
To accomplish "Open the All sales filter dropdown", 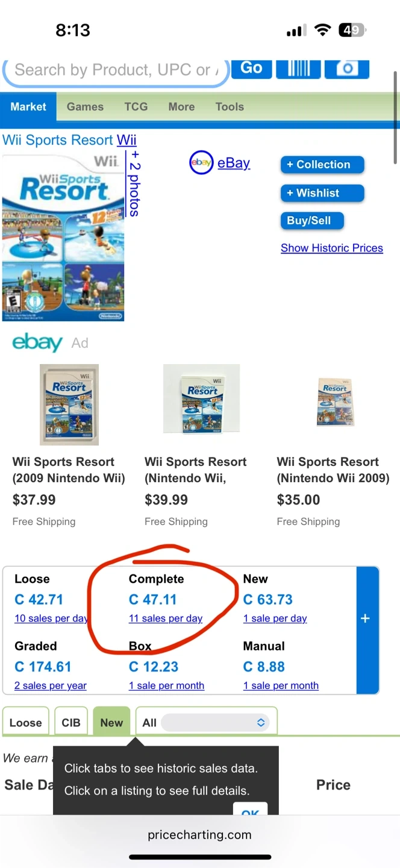I will coord(215,722).
